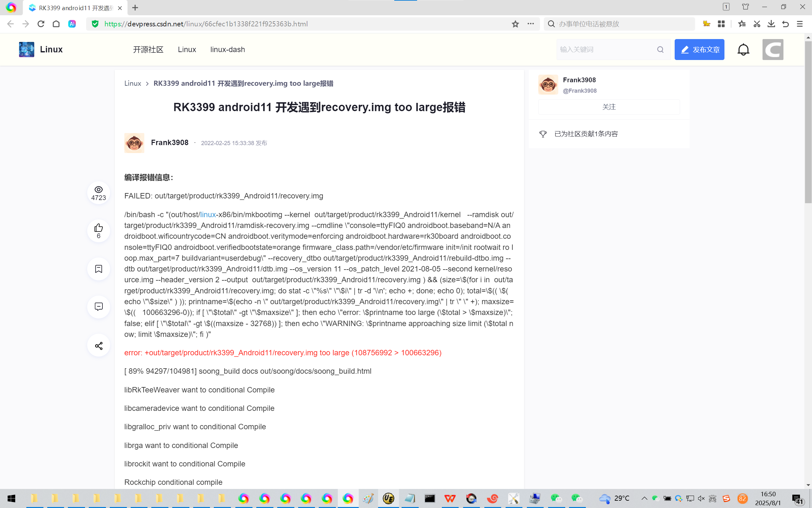Click the notification bell icon
Viewport: 812px width, 508px height.
743,50
